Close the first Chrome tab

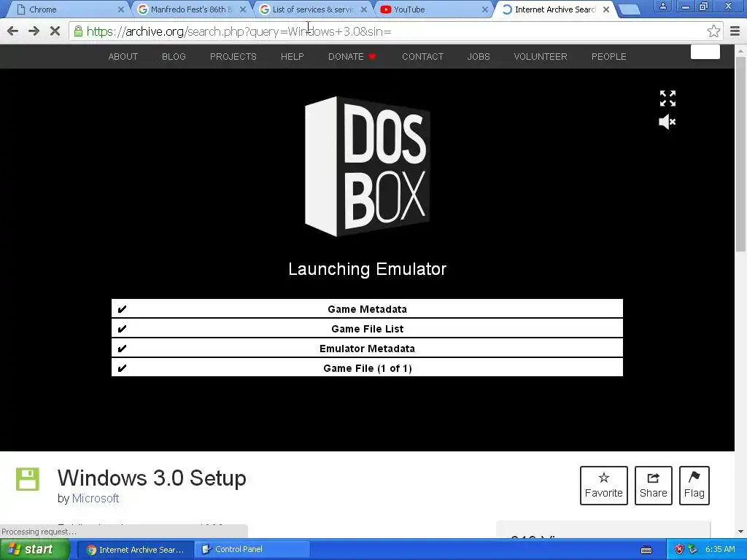pos(121,9)
